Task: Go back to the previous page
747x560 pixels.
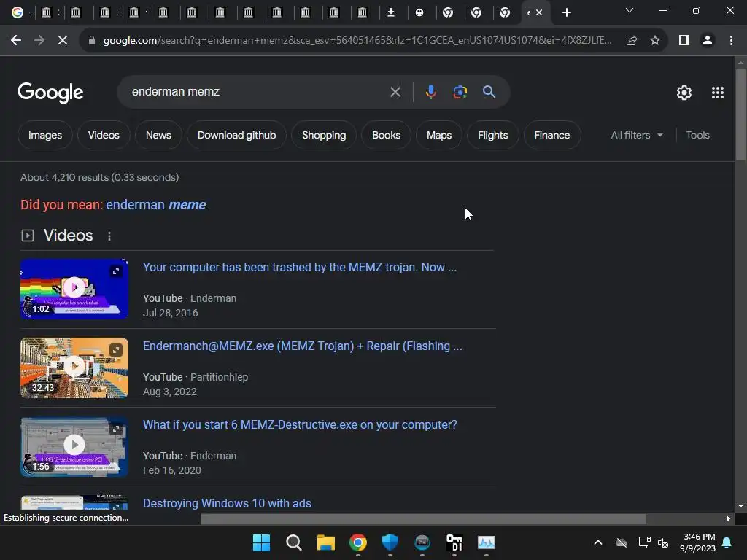Action: click(16, 41)
